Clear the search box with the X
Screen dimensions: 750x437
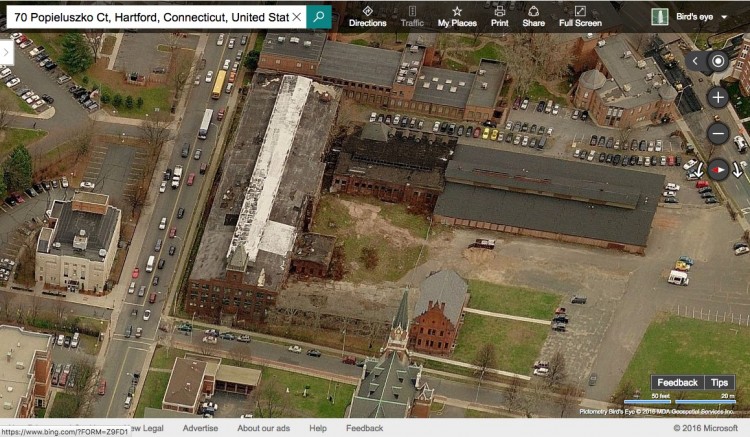pyautogui.click(x=296, y=18)
